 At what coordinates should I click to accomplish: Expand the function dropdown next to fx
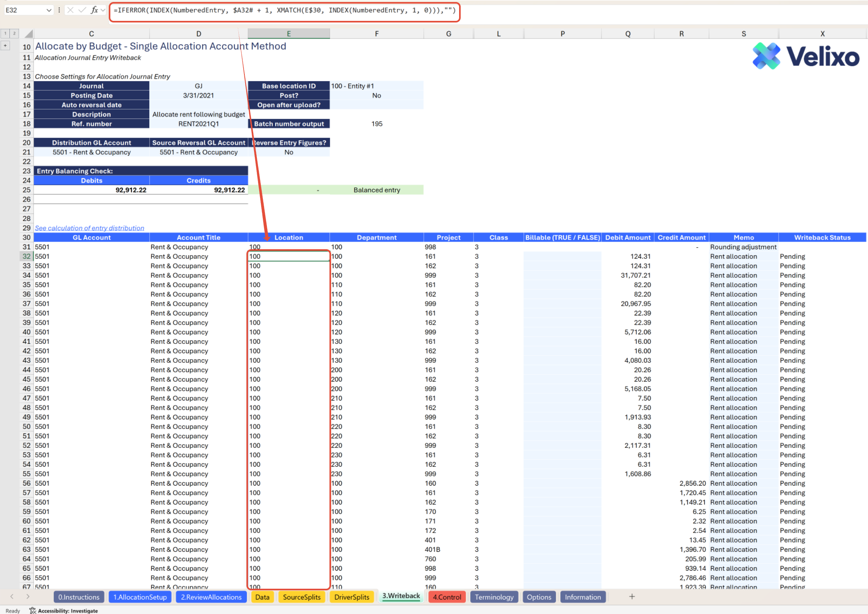(103, 10)
